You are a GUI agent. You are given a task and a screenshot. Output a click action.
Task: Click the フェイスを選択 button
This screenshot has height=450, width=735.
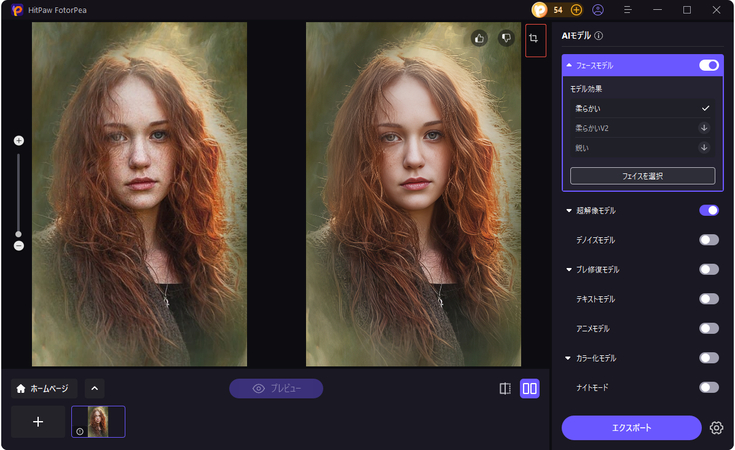coord(642,176)
